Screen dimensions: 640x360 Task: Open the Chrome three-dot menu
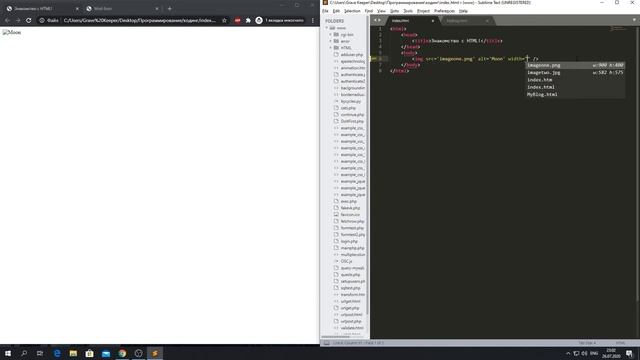(313, 20)
